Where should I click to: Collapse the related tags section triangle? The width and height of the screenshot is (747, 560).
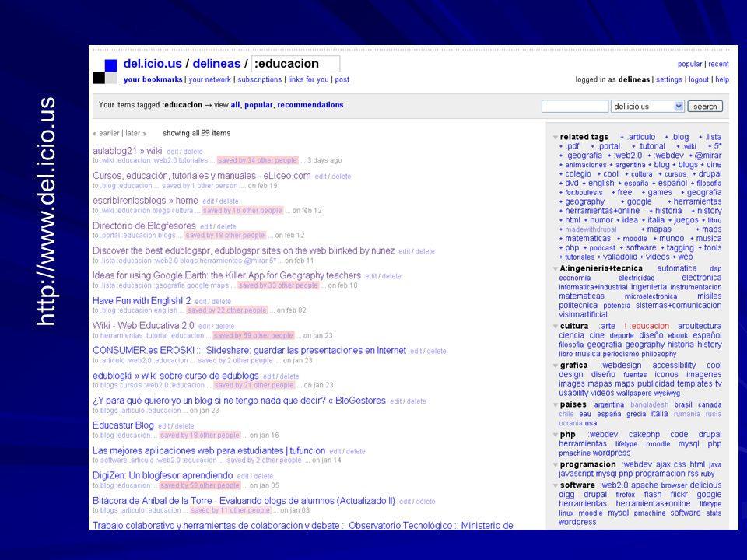pyautogui.click(x=556, y=137)
